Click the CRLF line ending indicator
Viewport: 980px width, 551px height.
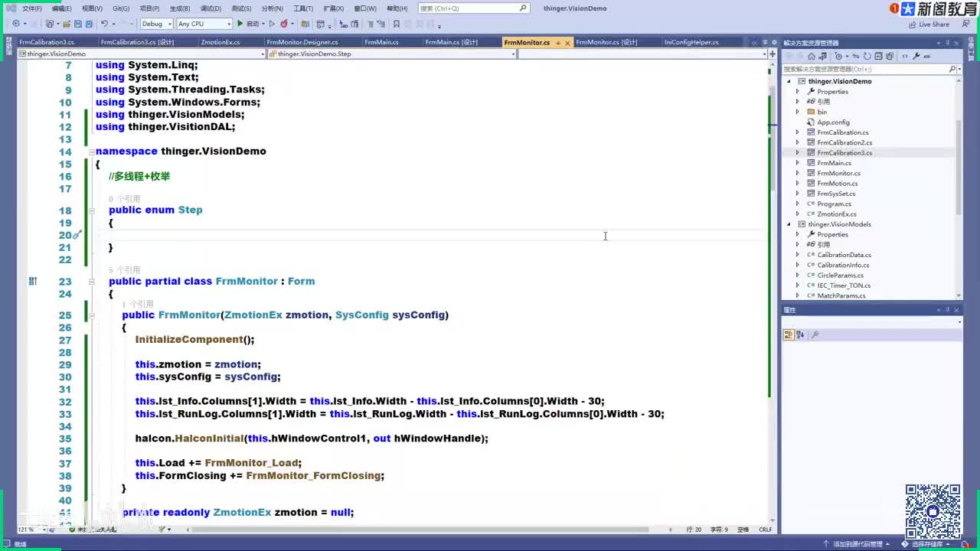pos(765,529)
